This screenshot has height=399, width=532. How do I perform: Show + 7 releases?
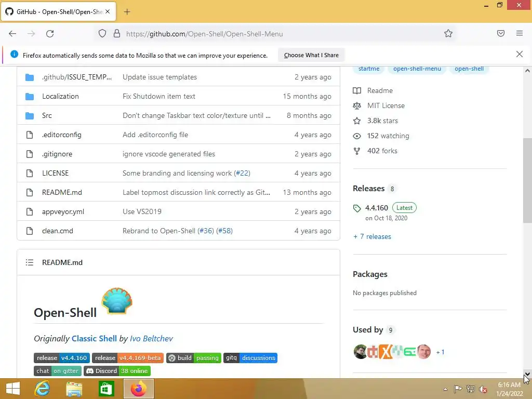point(372,237)
